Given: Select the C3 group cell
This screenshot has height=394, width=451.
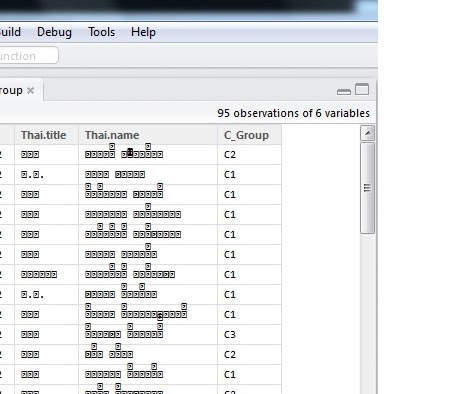Looking at the screenshot, I should 249,335.
